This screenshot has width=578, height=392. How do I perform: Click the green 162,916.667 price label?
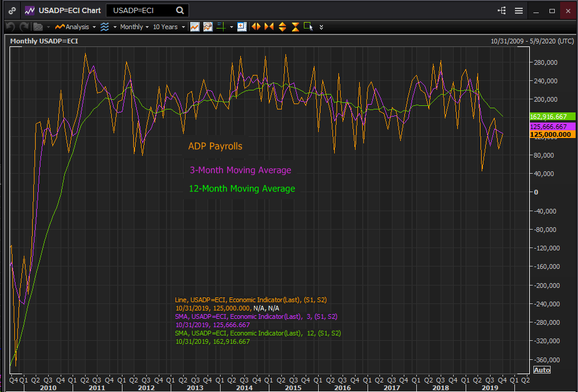553,117
